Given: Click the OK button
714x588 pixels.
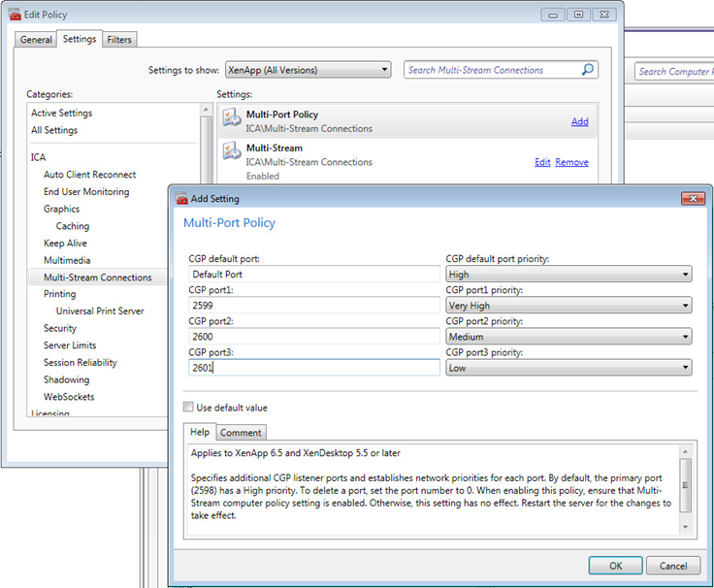Looking at the screenshot, I should (615, 566).
